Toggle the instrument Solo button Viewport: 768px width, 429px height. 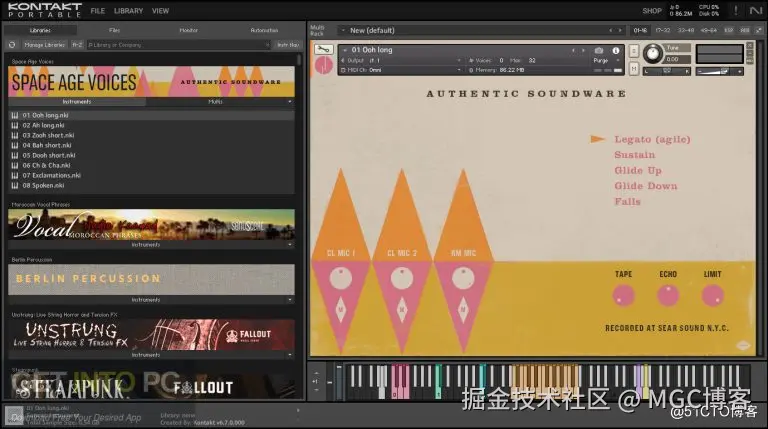[x=634, y=51]
